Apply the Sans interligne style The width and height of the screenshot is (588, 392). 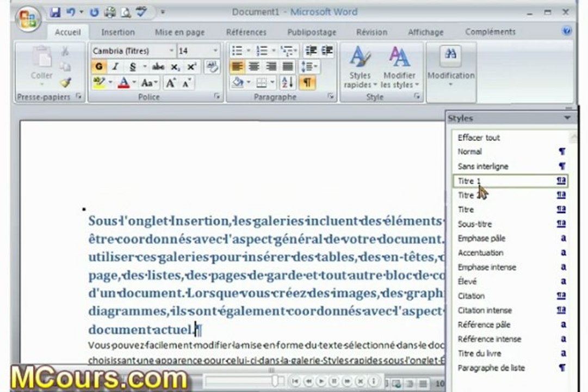[x=510, y=167]
